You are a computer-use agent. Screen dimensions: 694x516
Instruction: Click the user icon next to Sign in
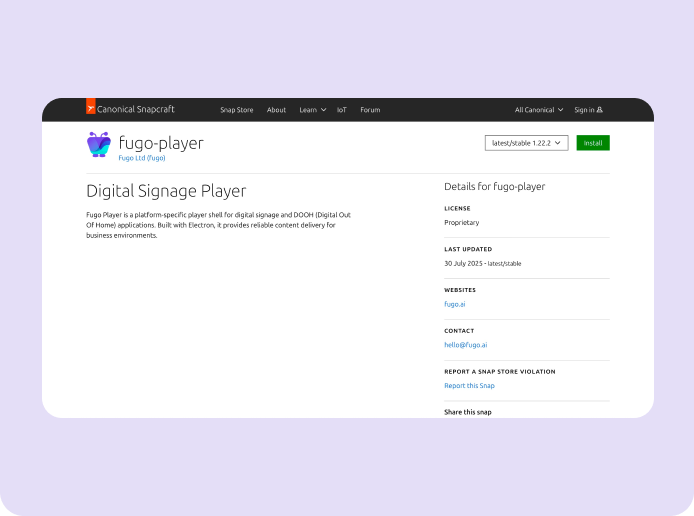[600, 110]
